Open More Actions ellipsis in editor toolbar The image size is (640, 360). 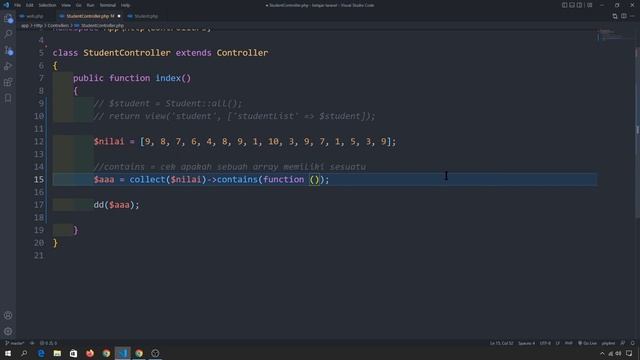coord(632,16)
